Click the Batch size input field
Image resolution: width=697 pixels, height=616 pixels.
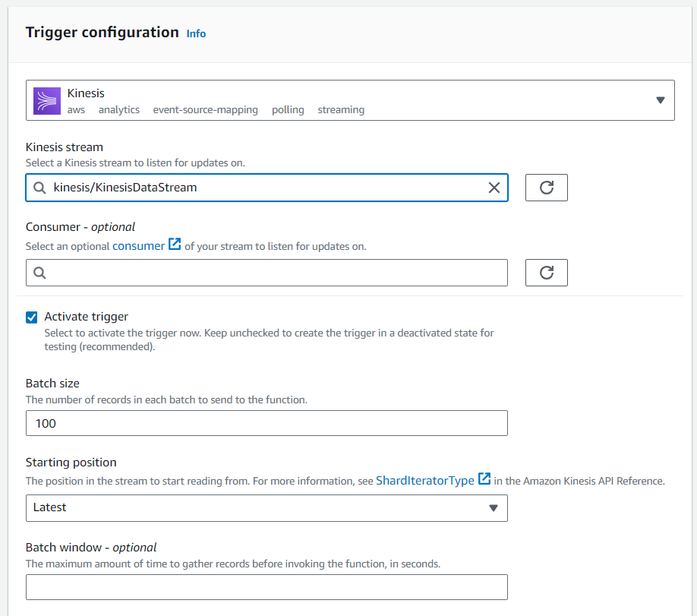coord(266,423)
